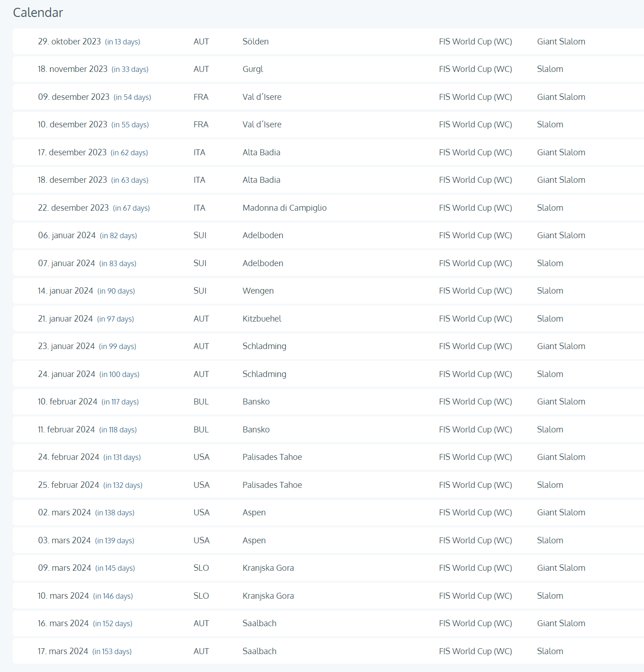Screen dimensions: 644x672
Task: Open Palisades Tahoe Slalom on 25. februar 2024
Action: (328, 485)
